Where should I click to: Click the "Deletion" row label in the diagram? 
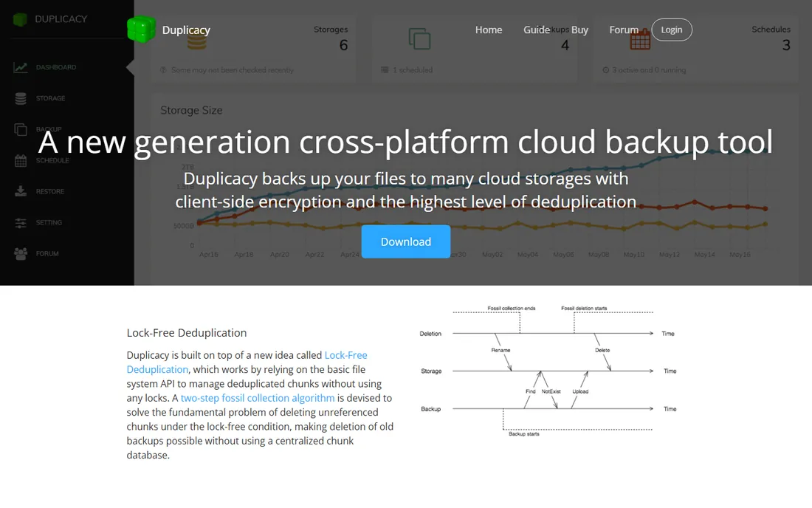(x=430, y=334)
